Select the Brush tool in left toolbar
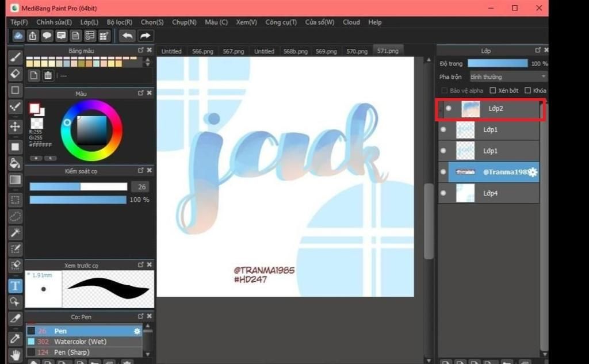 click(16, 57)
